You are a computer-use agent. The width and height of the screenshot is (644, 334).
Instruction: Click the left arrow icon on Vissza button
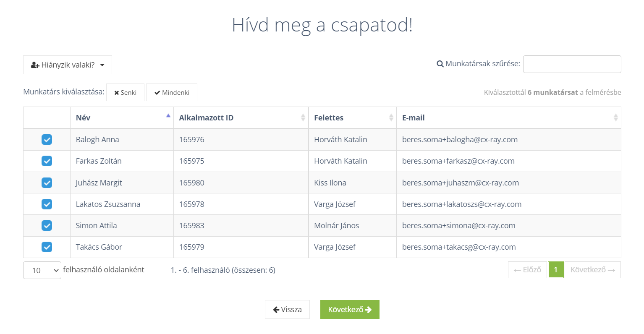tap(276, 310)
